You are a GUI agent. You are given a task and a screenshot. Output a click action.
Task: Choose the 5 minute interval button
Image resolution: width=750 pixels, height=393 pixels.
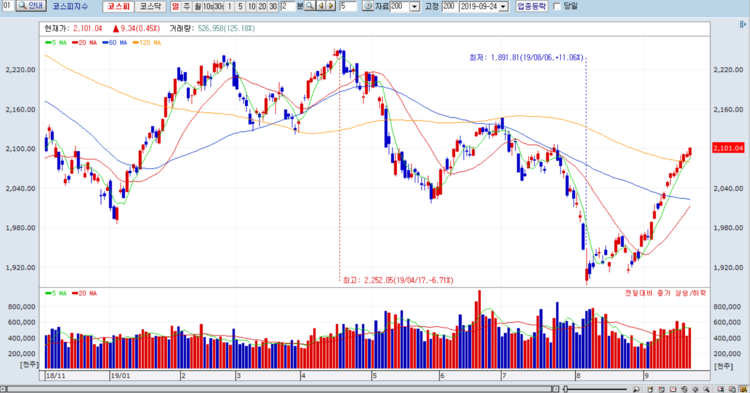pyautogui.click(x=240, y=6)
